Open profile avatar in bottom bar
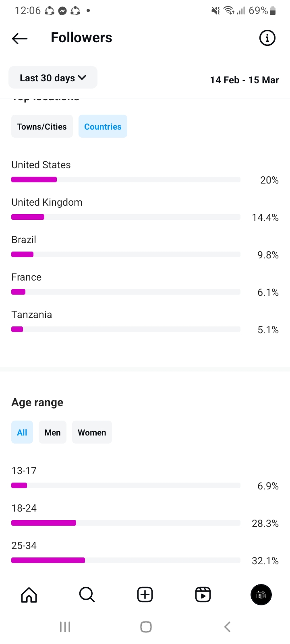 pos(261,594)
